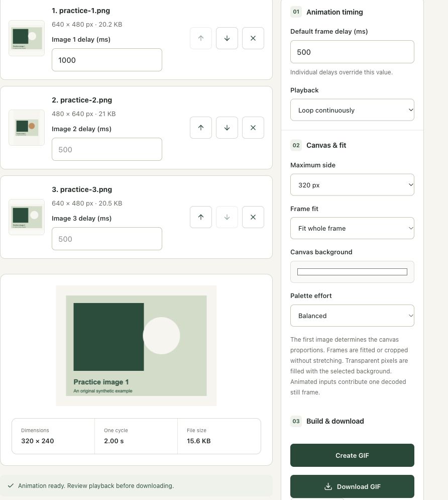Click the Default frame delay field
The width and height of the screenshot is (448, 500).
352,52
